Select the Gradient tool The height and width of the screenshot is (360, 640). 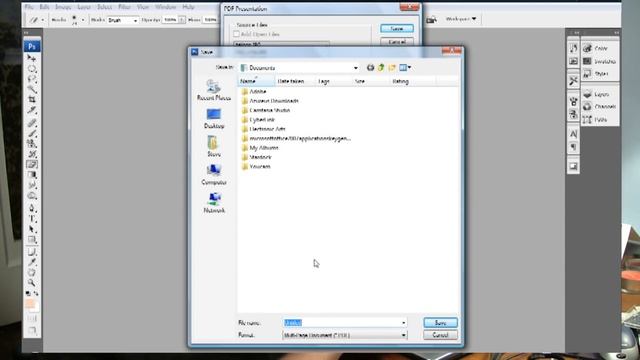coord(31,175)
